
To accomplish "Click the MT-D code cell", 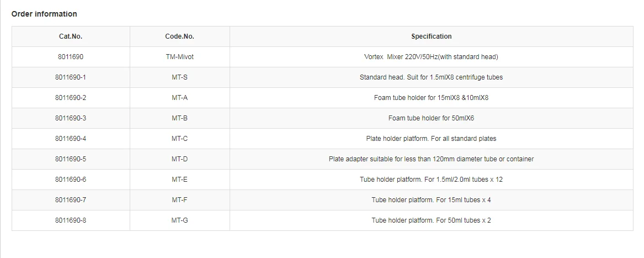I will 179,159.
